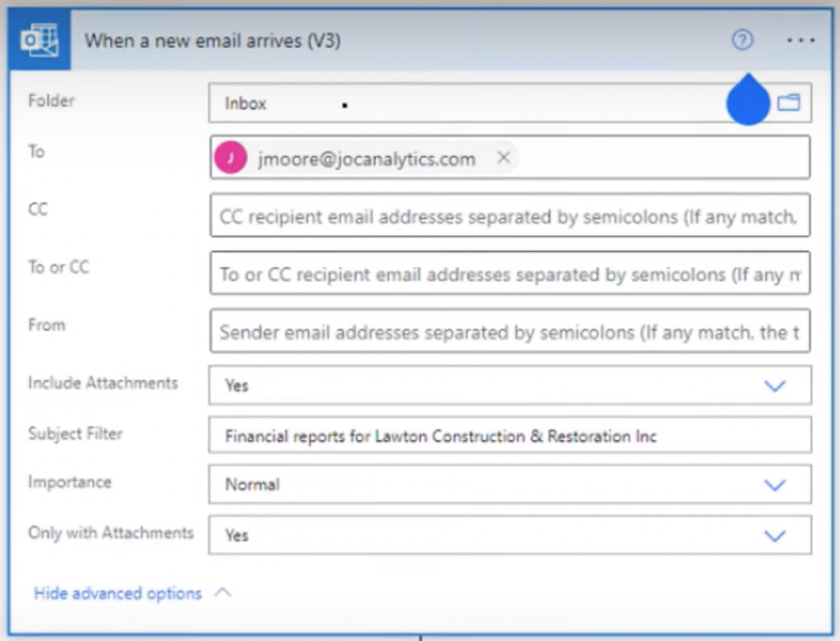The image size is (840, 641).
Task: Remove jmoore@jocanalytics.com from To field
Action: coord(504,158)
